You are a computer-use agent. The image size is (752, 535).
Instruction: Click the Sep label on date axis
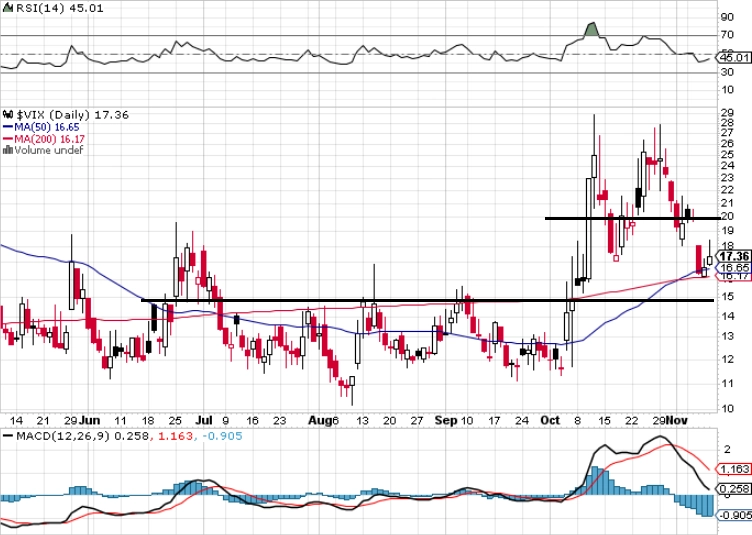pos(446,420)
